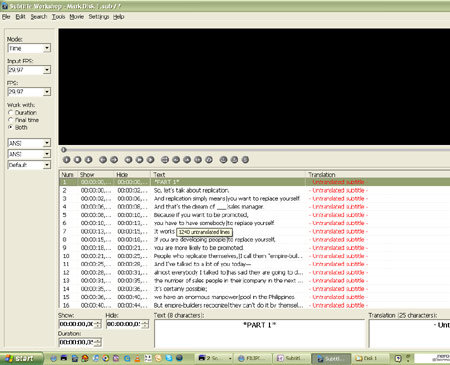Toggle scroll list with the down-arrow button
The height and width of the screenshot is (365, 450).
click(x=88, y=160)
